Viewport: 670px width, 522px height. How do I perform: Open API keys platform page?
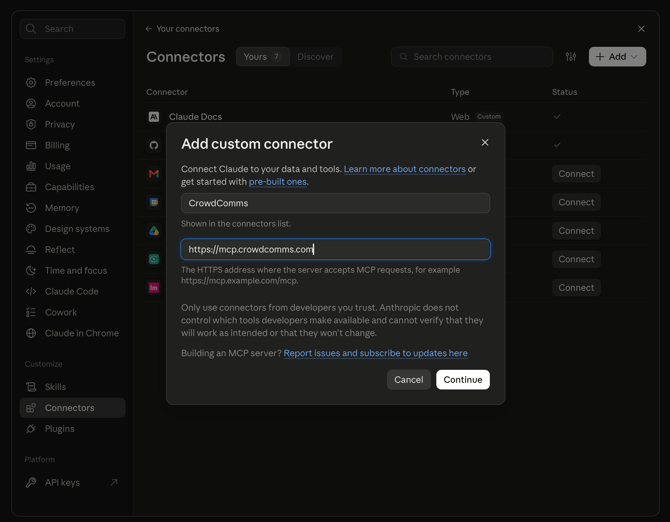coord(72,483)
